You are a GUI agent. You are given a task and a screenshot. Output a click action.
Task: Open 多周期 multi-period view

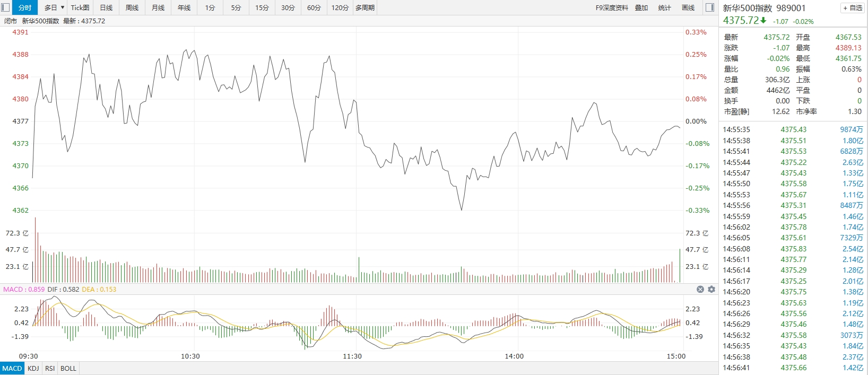tap(365, 7)
